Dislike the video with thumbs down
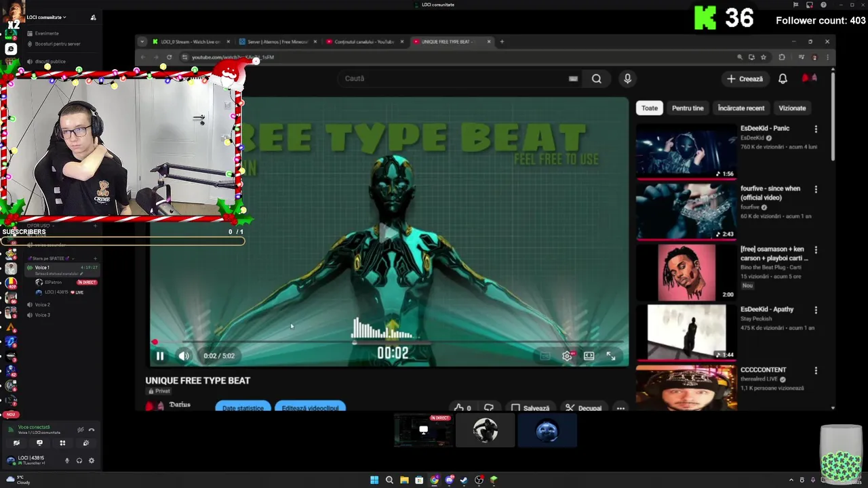Image resolution: width=868 pixels, height=488 pixels. (x=489, y=408)
